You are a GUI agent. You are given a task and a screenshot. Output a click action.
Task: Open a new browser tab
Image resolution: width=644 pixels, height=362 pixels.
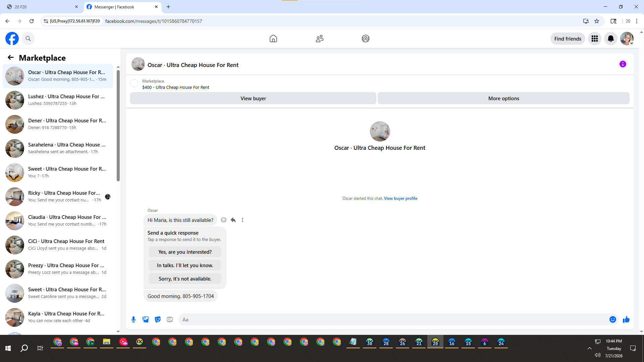[x=168, y=7]
